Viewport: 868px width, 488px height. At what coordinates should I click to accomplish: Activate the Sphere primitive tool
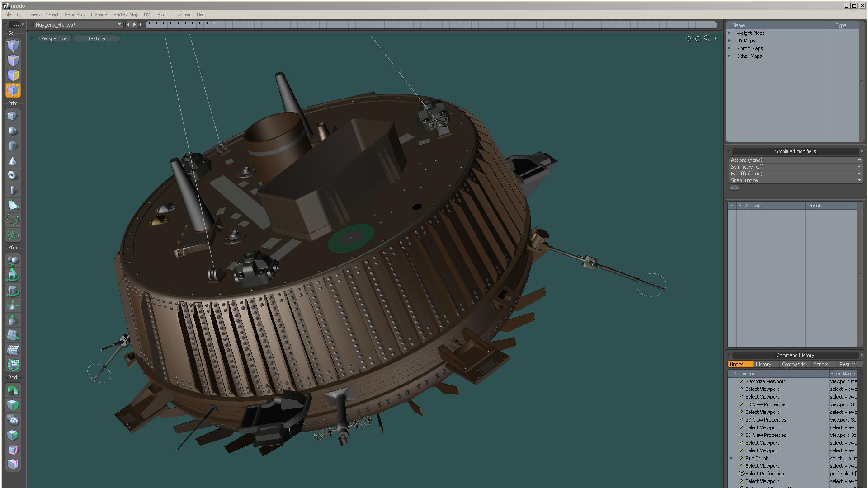[13, 131]
